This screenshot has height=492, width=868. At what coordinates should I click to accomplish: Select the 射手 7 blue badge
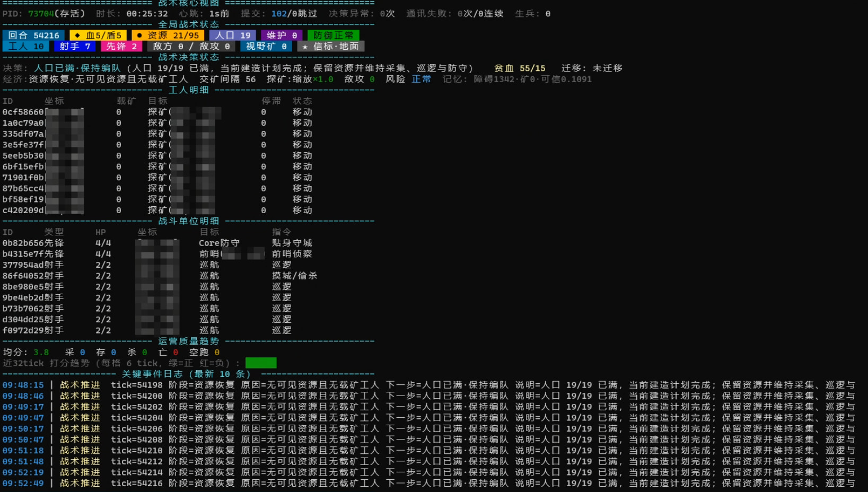tap(75, 47)
